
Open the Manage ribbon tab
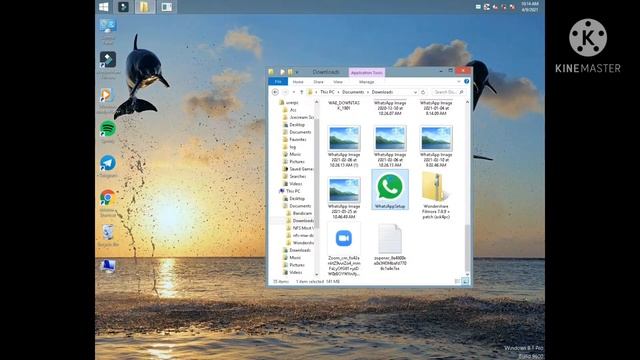tap(367, 82)
